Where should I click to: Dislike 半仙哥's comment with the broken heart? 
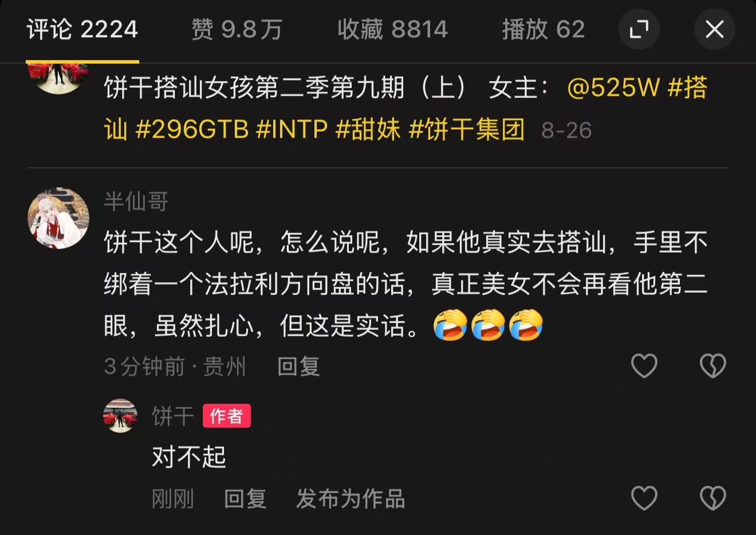713,365
